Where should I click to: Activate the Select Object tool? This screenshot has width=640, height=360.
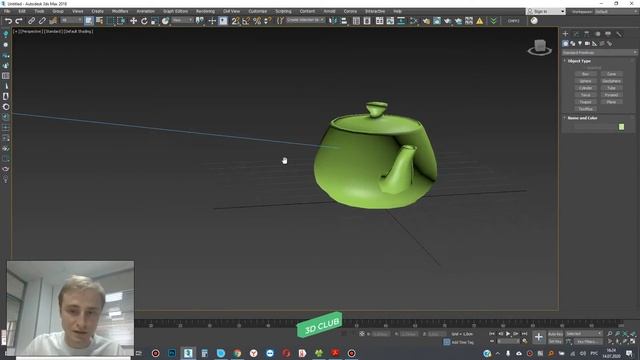point(89,21)
